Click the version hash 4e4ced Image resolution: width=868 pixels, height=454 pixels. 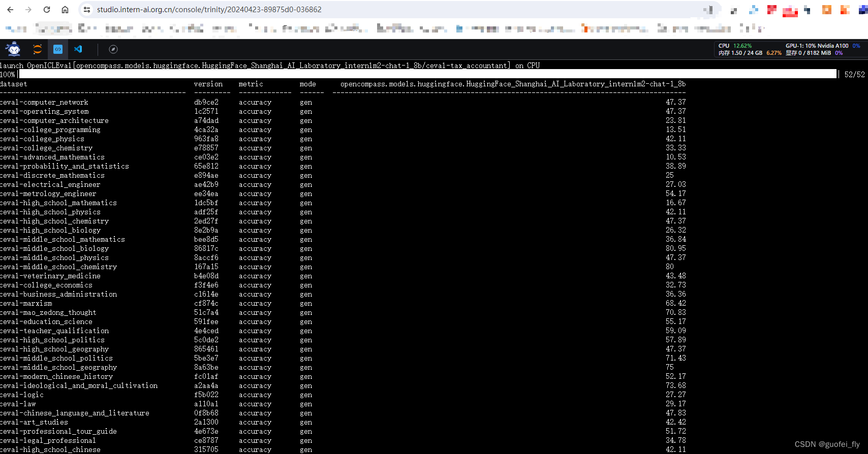point(206,331)
